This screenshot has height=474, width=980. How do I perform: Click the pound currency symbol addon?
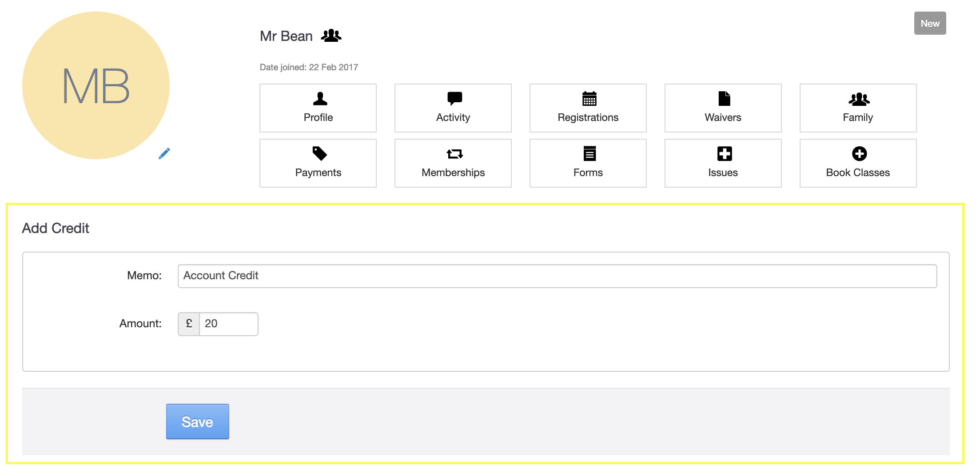(189, 324)
